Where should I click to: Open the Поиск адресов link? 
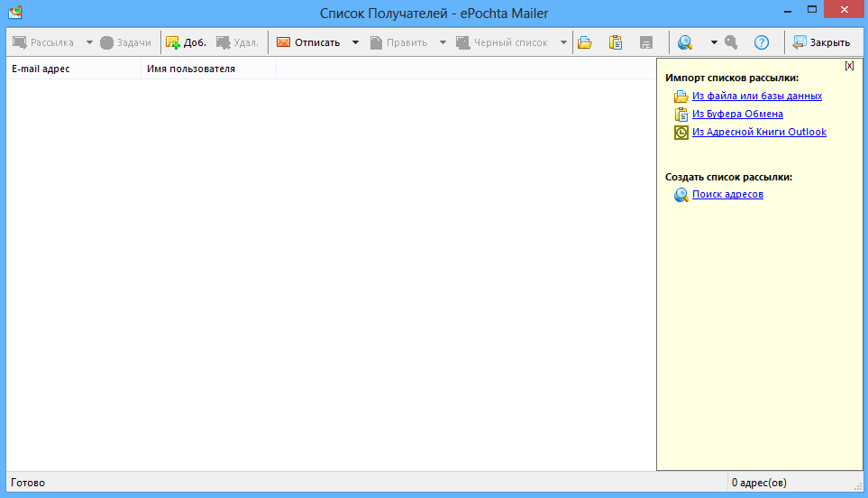[x=727, y=194]
